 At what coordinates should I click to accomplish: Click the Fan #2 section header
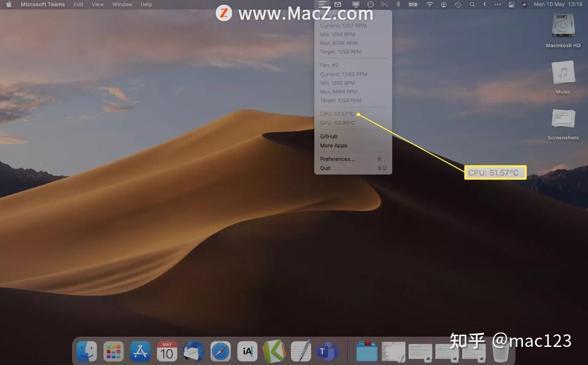[x=329, y=65]
